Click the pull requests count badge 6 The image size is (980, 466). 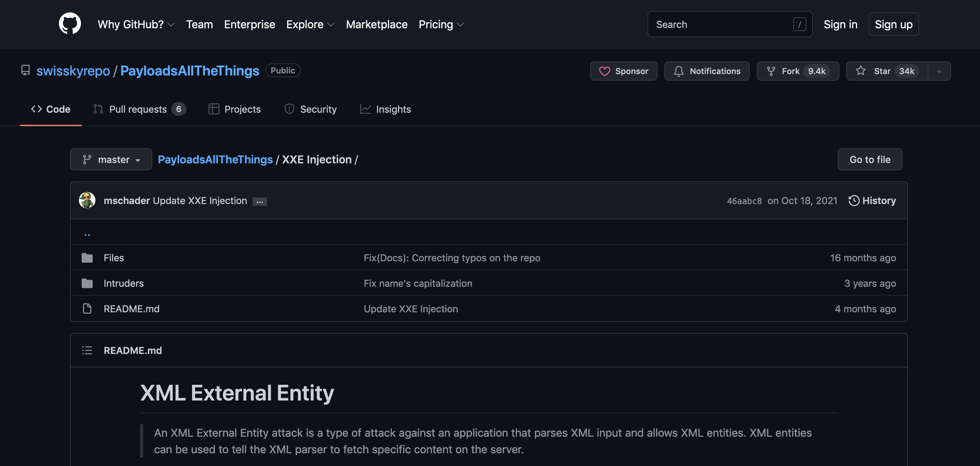pos(178,109)
